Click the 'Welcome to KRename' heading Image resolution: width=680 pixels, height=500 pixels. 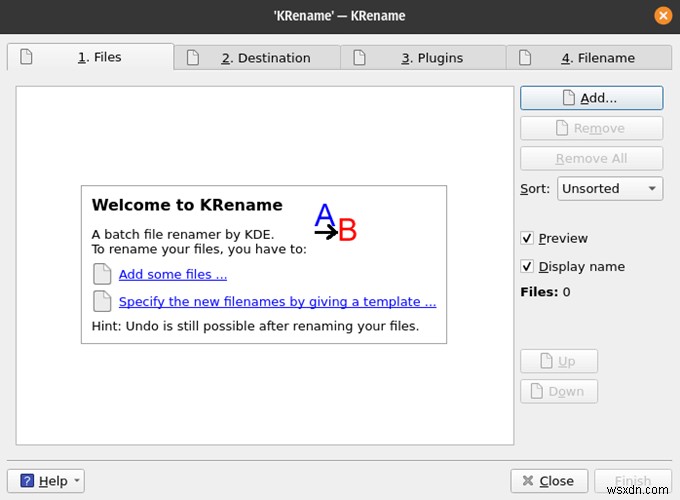tap(187, 205)
